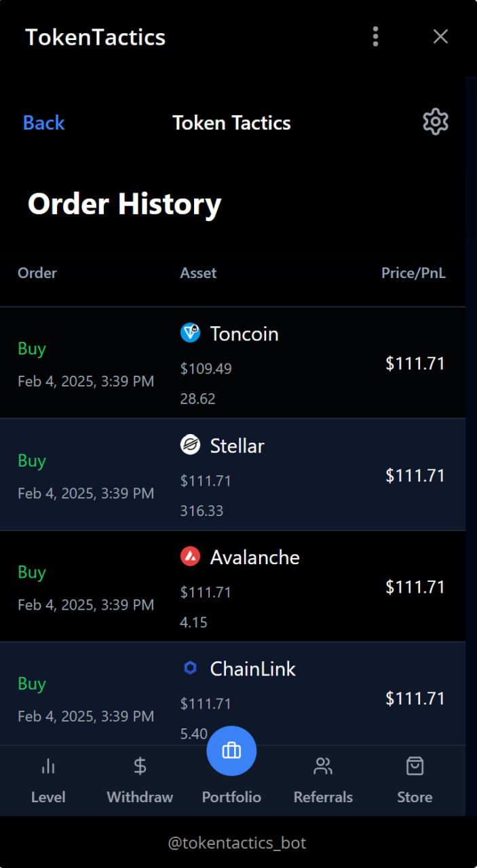Open the three-dot options menu
477x868 pixels.
[x=375, y=37]
